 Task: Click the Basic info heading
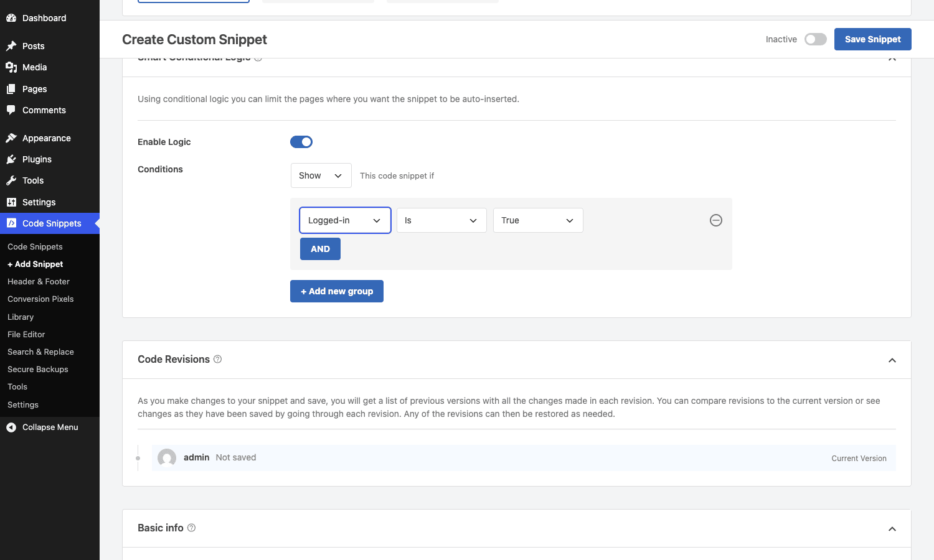pyautogui.click(x=161, y=528)
